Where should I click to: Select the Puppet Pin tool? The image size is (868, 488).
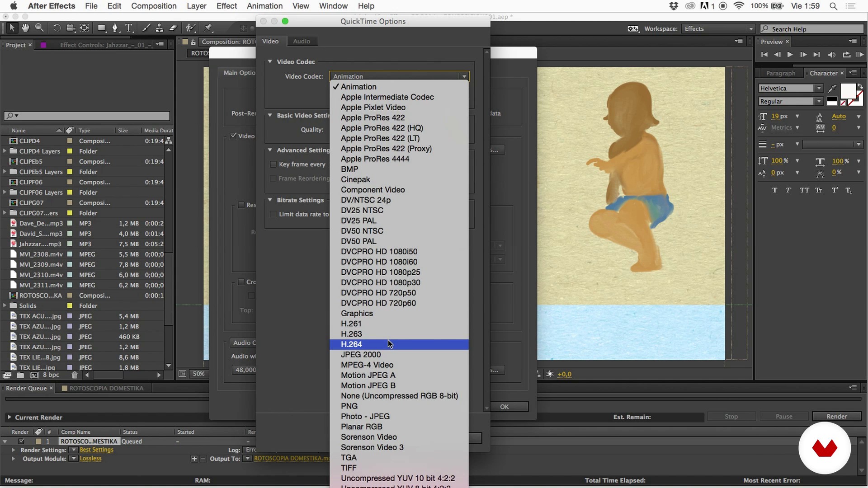click(x=208, y=28)
